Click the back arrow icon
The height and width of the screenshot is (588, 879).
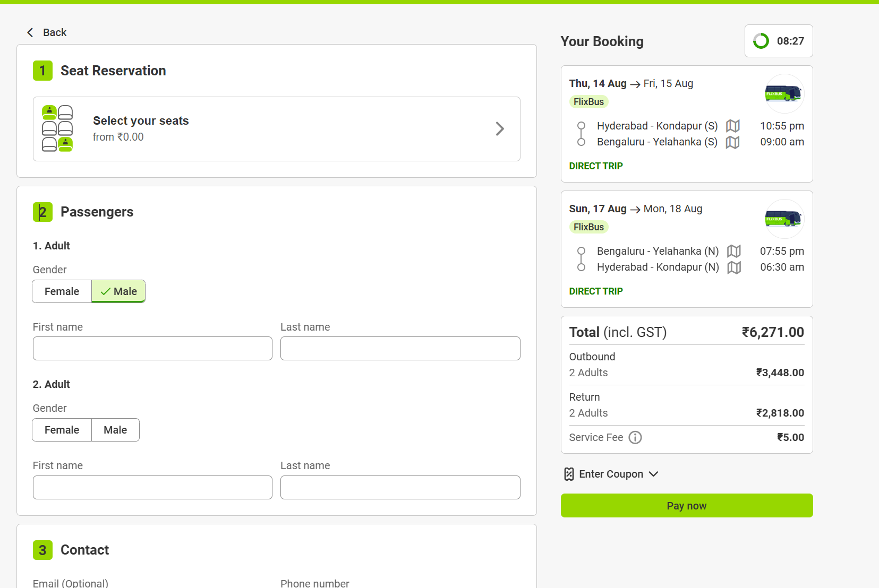pos(30,32)
